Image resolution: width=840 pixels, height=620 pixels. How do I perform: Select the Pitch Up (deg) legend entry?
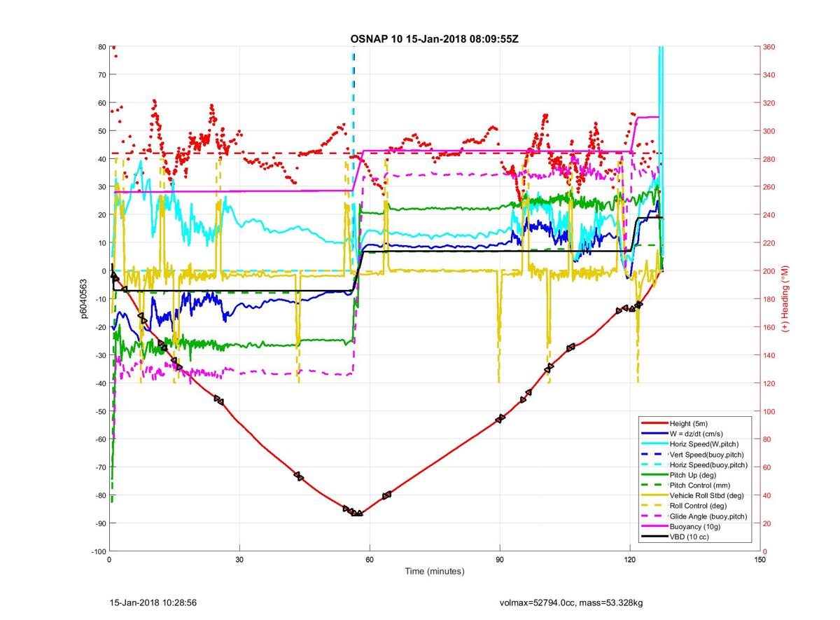click(x=694, y=475)
